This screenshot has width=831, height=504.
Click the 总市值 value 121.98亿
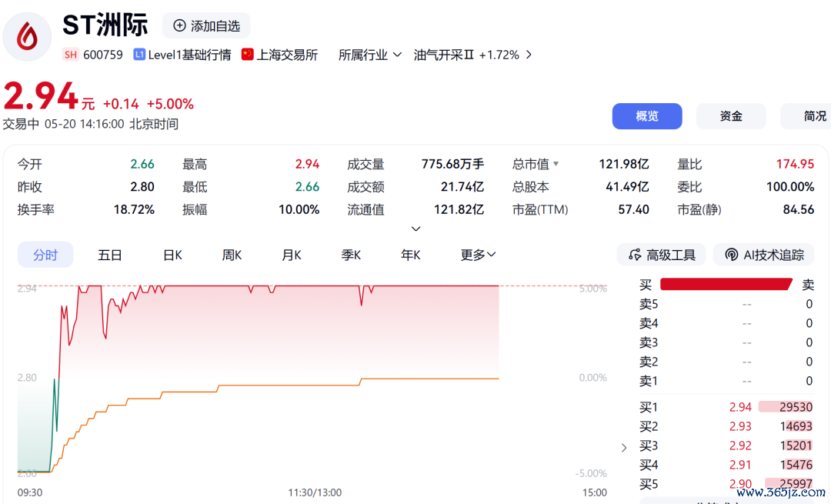(624, 164)
